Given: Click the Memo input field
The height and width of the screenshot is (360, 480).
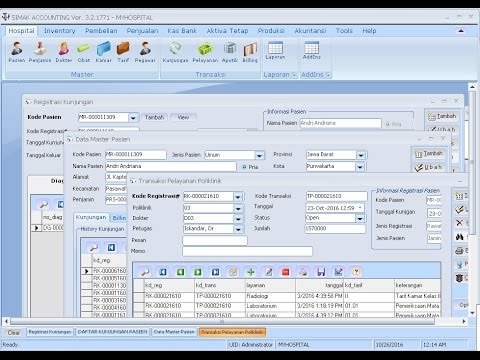Looking at the screenshot, I should [x=247, y=251].
